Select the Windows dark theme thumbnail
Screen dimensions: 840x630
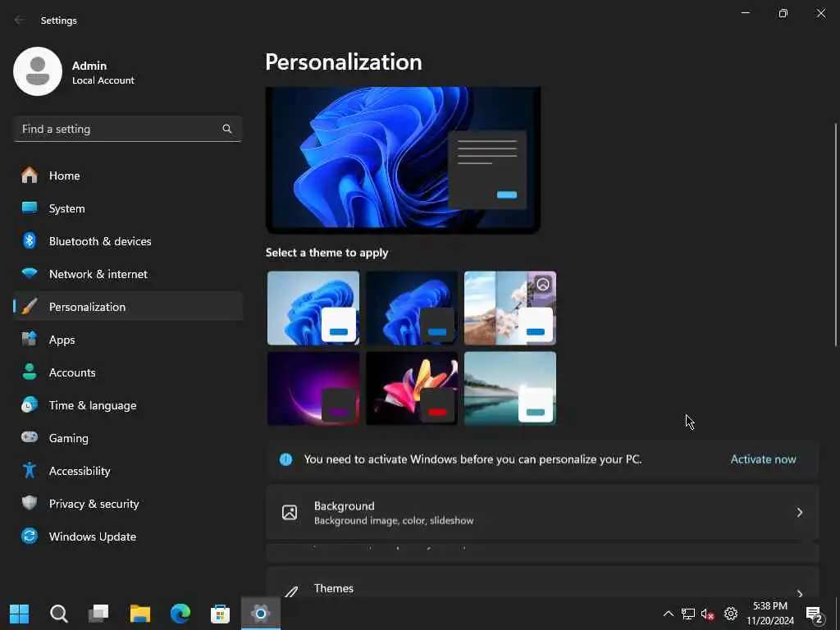(412, 308)
